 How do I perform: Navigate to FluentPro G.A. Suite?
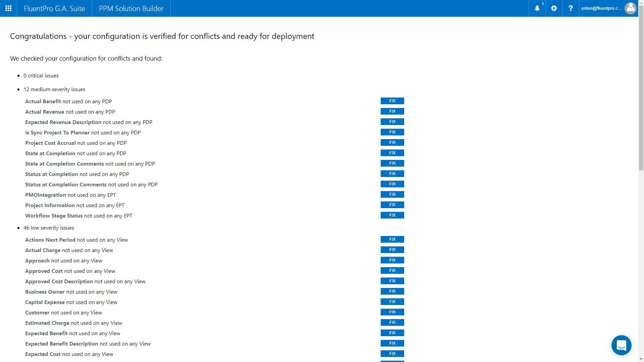click(54, 8)
